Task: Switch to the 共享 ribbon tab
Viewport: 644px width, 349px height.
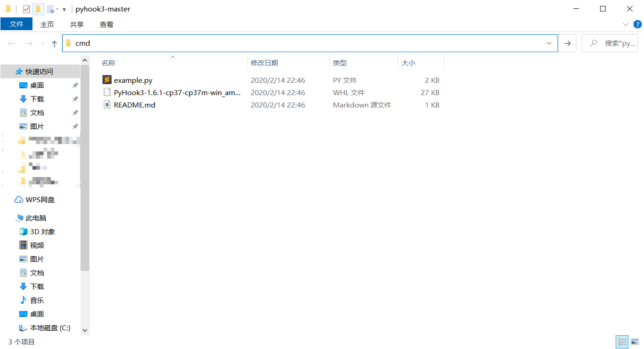Action: coord(77,24)
